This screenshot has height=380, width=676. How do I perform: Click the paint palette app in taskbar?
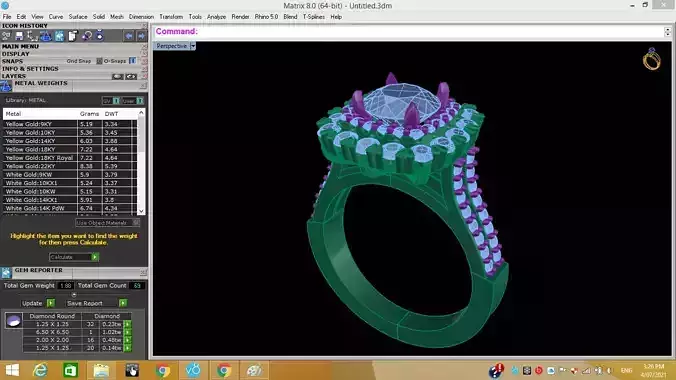[x=254, y=371]
